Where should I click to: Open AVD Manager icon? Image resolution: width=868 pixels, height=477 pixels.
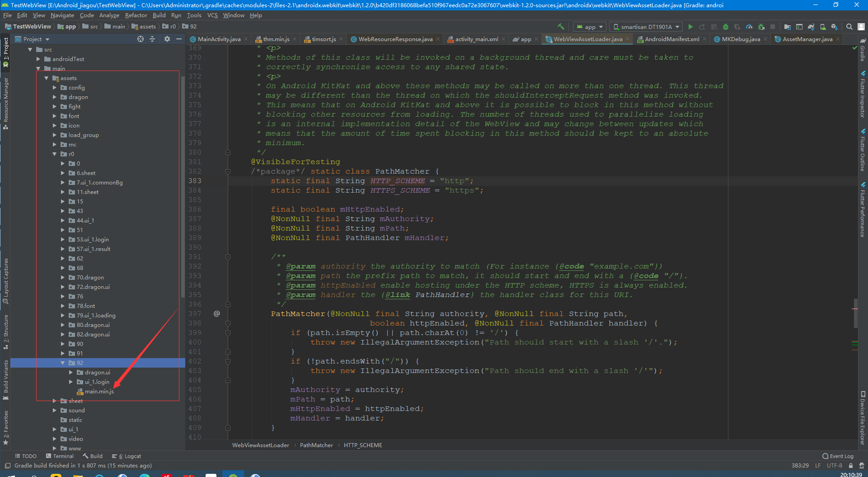tap(823, 27)
